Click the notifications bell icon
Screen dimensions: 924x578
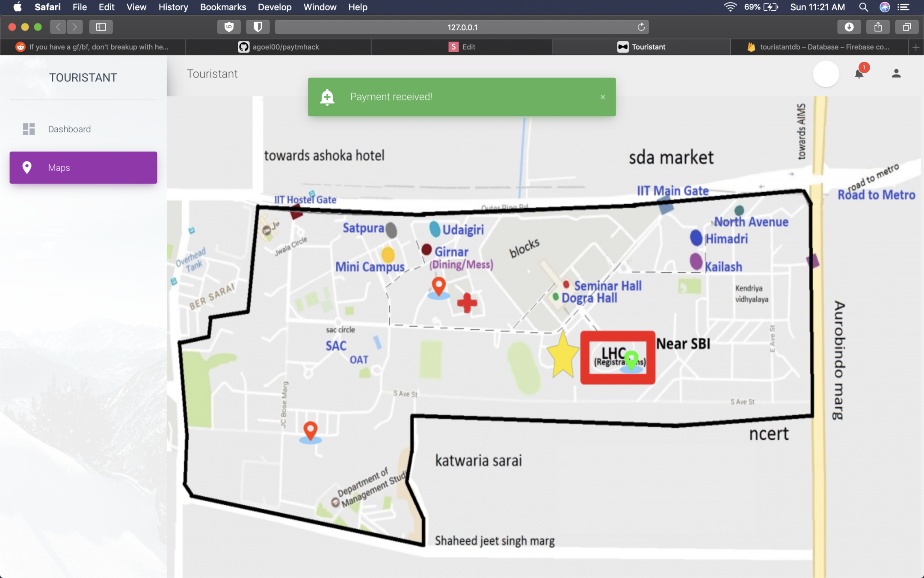point(859,74)
